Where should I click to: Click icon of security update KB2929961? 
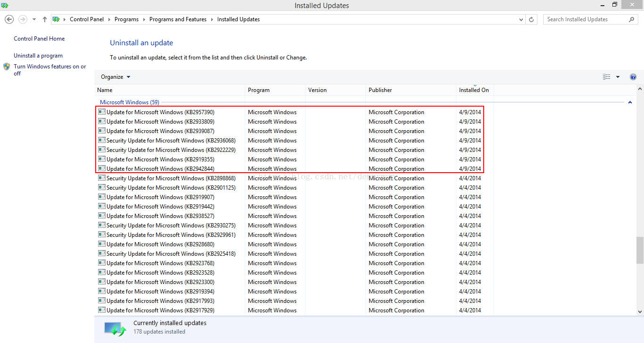(101, 234)
